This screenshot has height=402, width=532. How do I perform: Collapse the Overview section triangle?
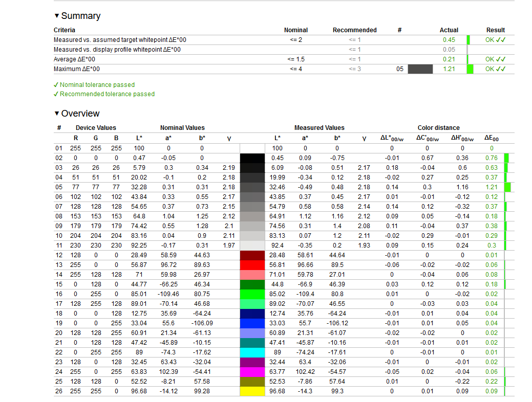point(57,113)
